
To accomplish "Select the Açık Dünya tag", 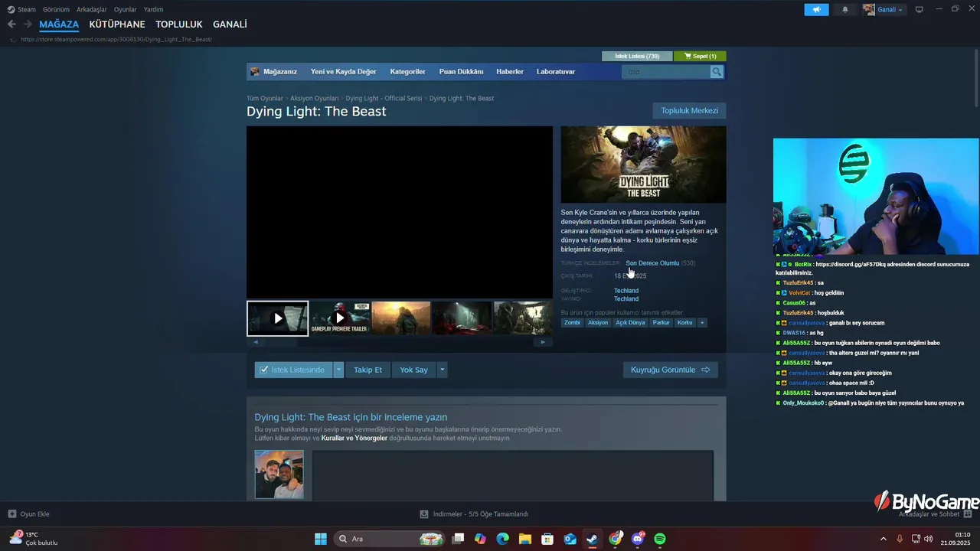I will click(630, 323).
